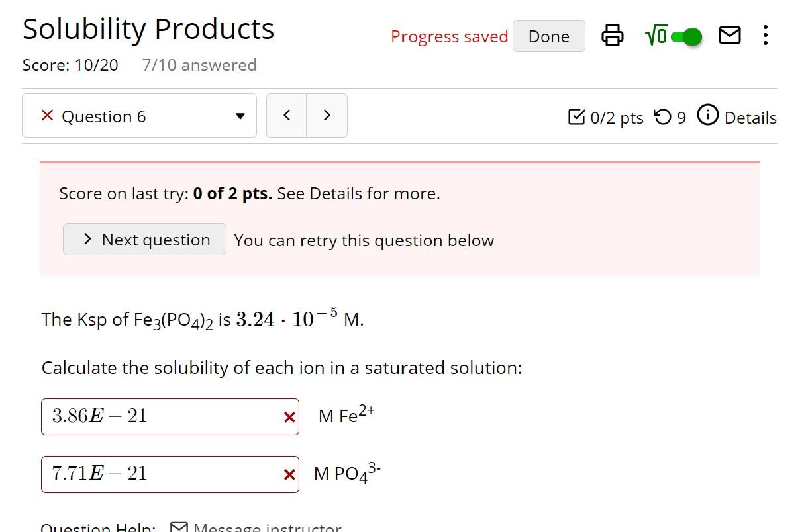
Task: Click the retry attempts counter icon
Action: 662,117
